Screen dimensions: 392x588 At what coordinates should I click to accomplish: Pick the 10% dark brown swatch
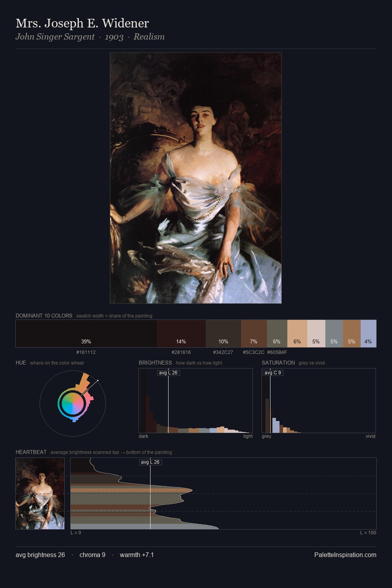[x=223, y=334]
